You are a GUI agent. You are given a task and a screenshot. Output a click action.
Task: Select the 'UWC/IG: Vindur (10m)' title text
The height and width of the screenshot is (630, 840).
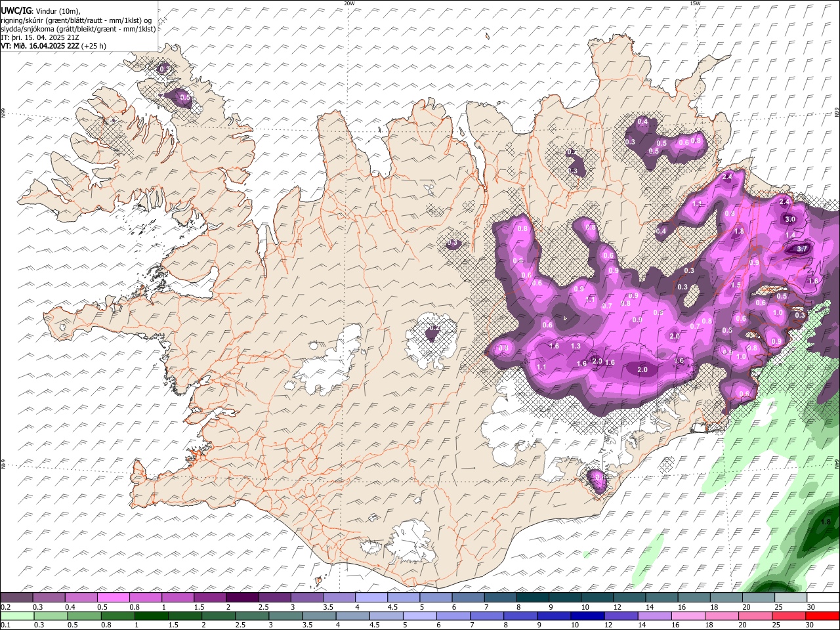tap(40, 11)
